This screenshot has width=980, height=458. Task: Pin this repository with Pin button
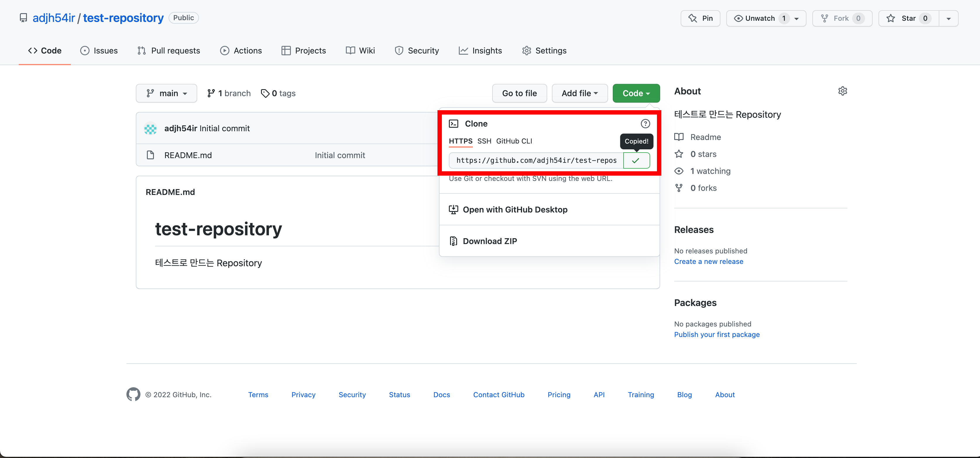coord(700,18)
